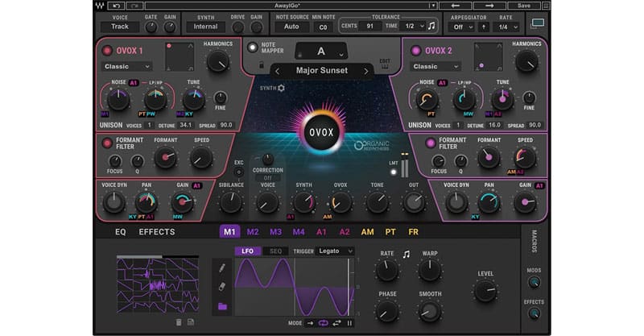The height and width of the screenshot is (336, 644).
Task: Switch to the M2 modulator tab
Action: [253, 232]
